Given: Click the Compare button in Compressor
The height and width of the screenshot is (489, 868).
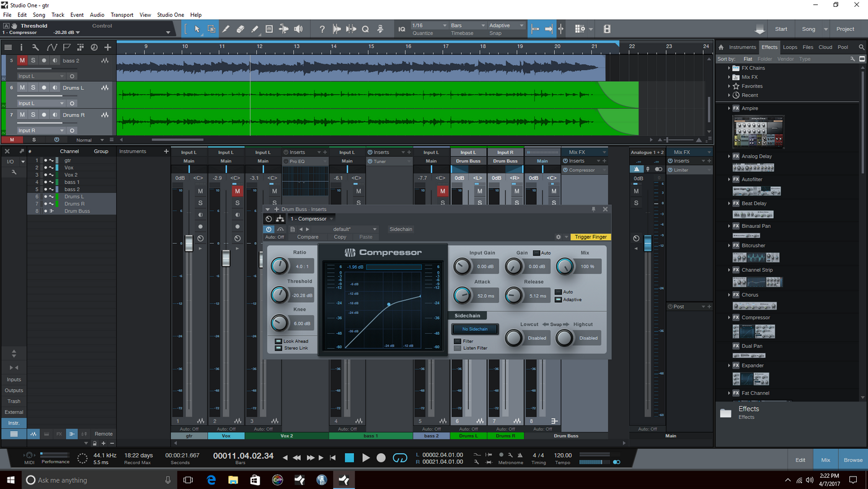Looking at the screenshot, I should (308, 237).
